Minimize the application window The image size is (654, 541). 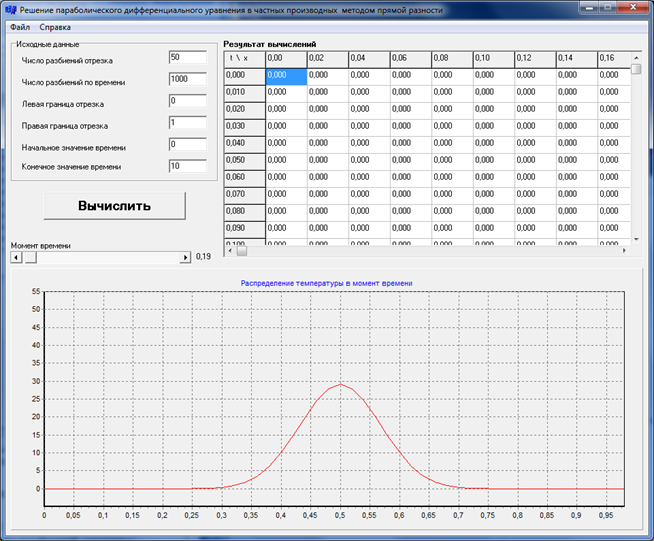[589, 7]
